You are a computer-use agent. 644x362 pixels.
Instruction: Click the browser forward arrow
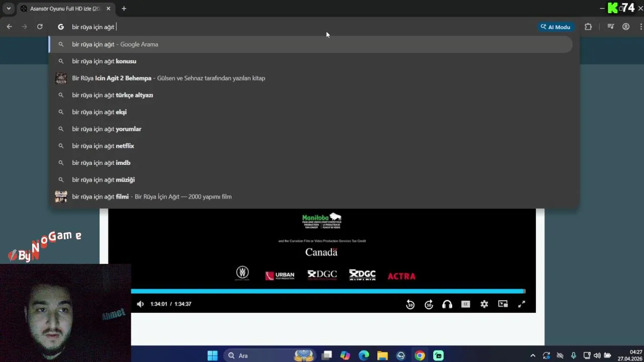pyautogui.click(x=24, y=27)
